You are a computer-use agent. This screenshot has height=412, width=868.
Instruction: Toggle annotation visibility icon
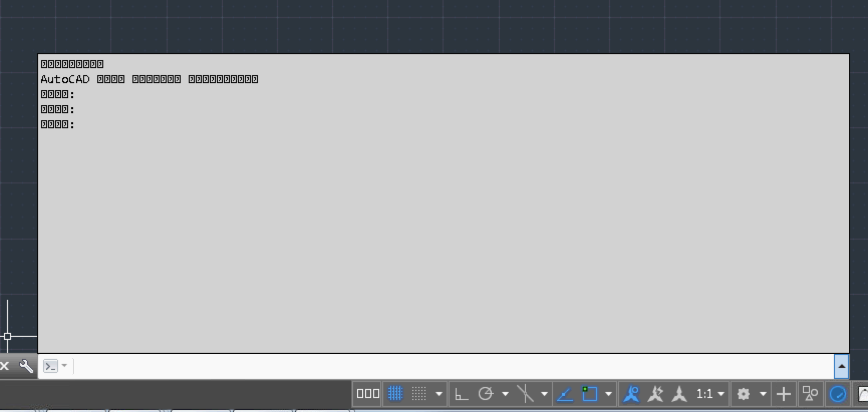[x=632, y=394]
